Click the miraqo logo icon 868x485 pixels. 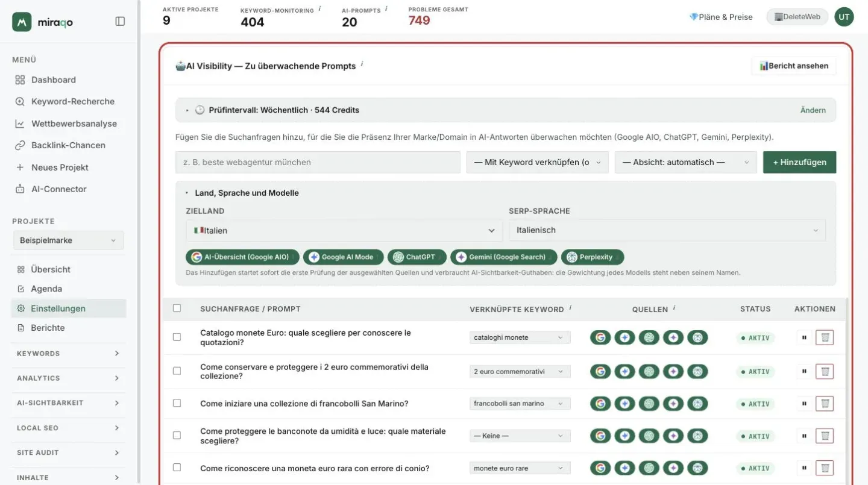click(22, 22)
